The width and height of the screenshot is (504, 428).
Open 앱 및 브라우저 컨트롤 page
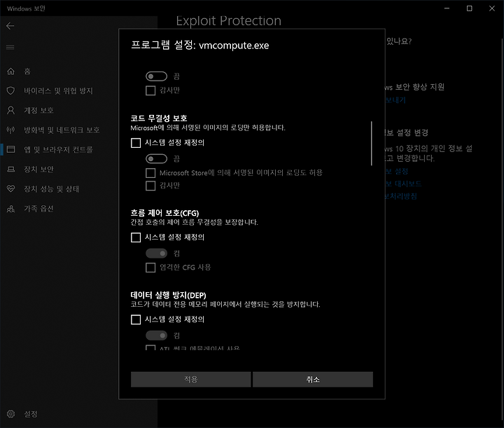(x=59, y=149)
